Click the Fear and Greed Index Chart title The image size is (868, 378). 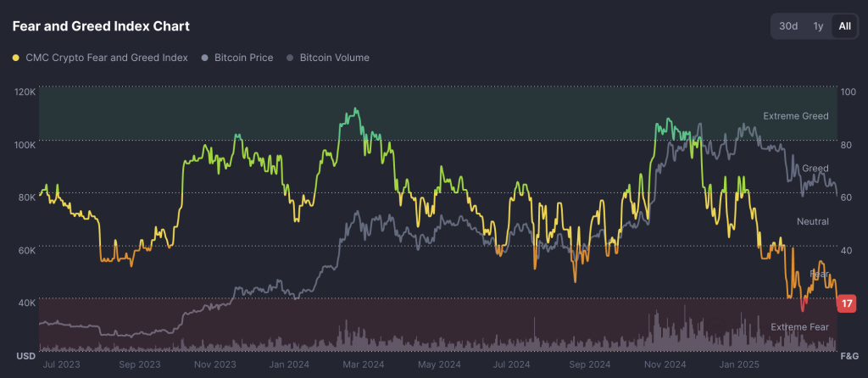point(101,26)
